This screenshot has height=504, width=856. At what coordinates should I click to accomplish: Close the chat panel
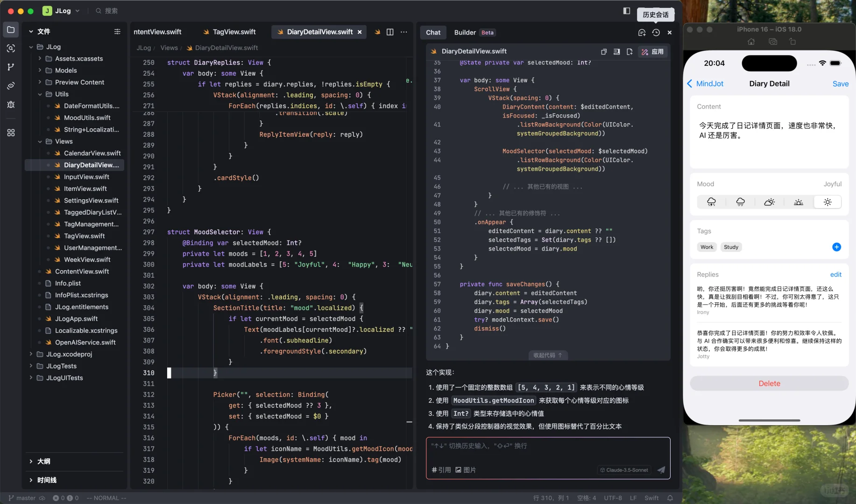(x=670, y=33)
